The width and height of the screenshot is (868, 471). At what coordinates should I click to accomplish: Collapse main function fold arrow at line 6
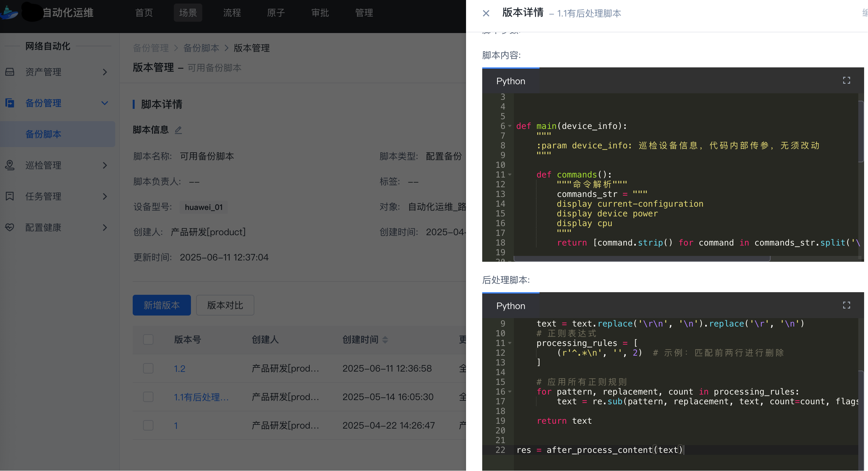tap(509, 126)
